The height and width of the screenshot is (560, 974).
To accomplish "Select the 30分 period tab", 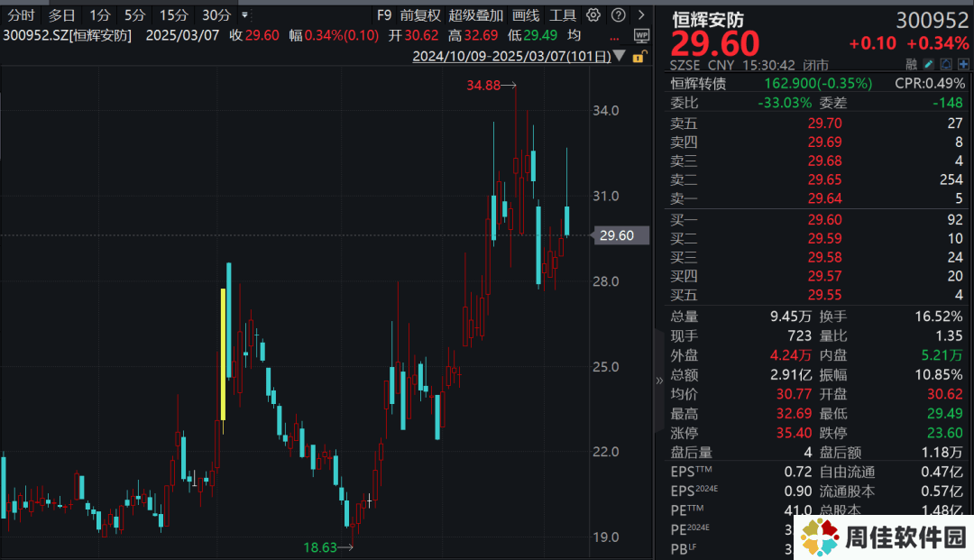I will 216,15.
